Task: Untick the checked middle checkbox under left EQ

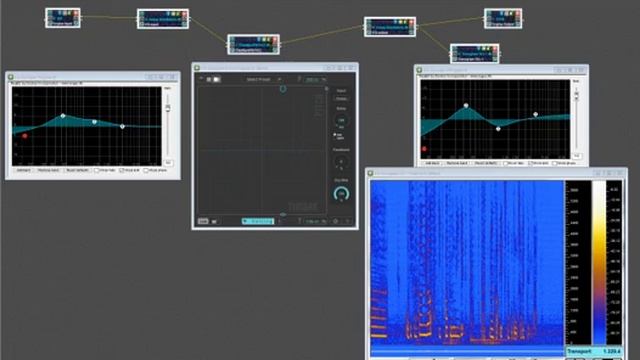Action: pyautogui.click(x=121, y=170)
